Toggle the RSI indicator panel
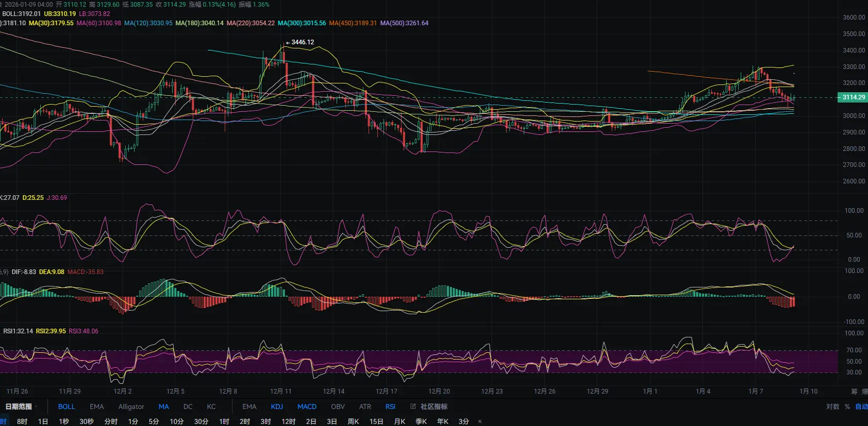 390,406
